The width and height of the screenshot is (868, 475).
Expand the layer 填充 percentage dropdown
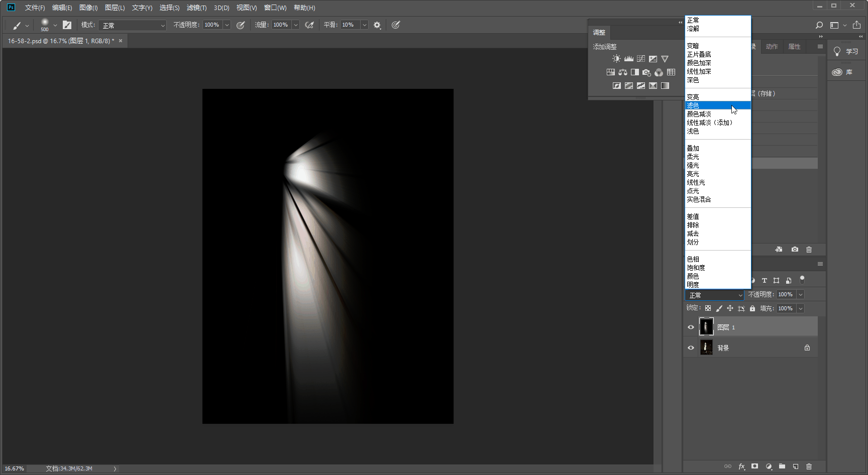(801, 308)
